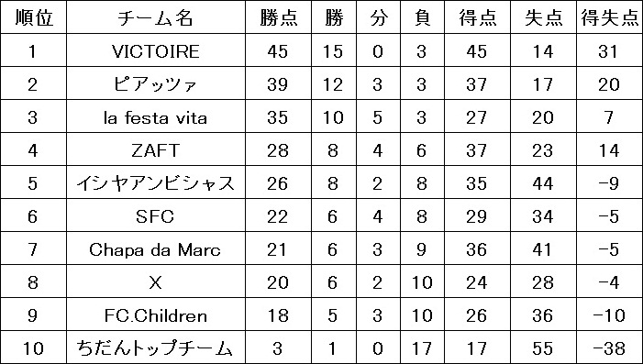Click the Chapa da Marc cell
The width and height of the screenshot is (643, 364).
tap(156, 248)
